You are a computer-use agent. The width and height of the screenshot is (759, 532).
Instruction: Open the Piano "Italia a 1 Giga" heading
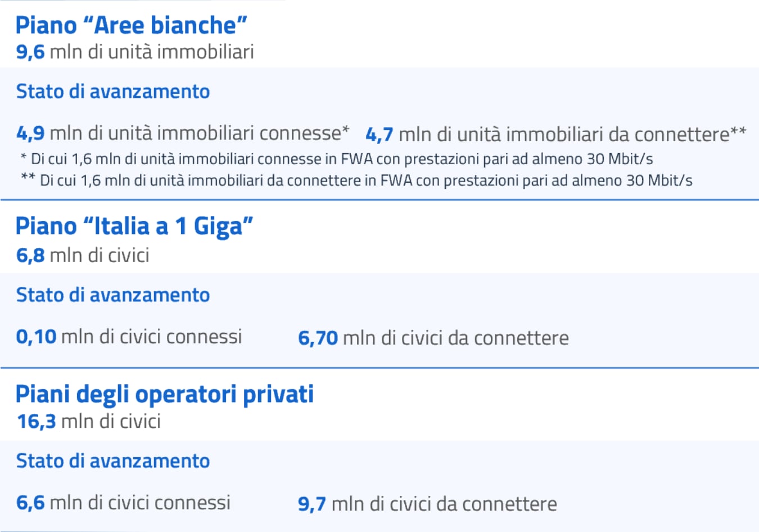(x=134, y=226)
